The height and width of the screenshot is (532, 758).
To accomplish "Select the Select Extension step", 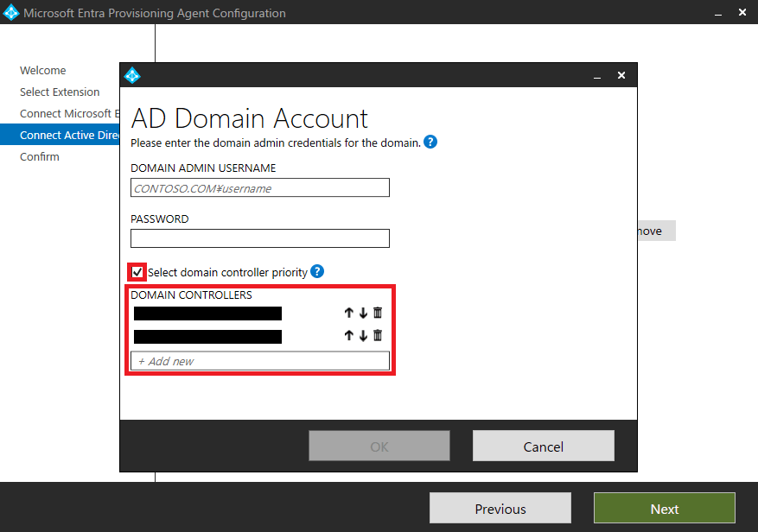I will tap(60, 92).
